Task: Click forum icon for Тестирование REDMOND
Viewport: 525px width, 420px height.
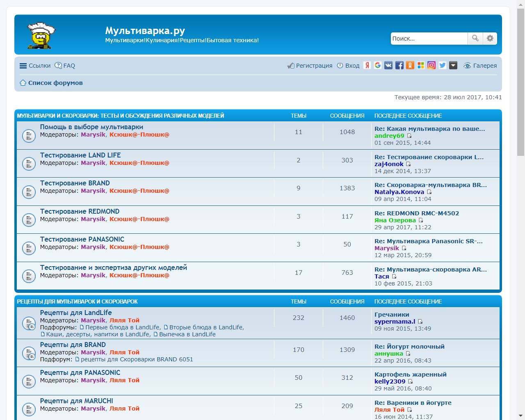Action: point(29,220)
